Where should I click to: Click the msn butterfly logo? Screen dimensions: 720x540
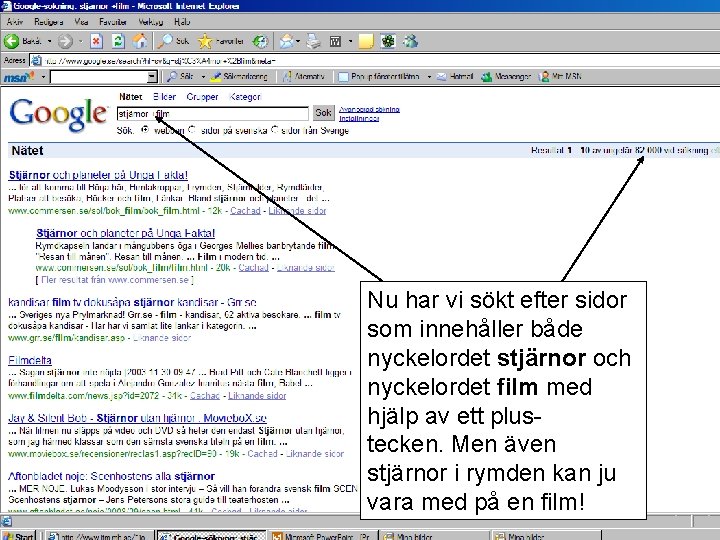pyautogui.click(x=19, y=77)
